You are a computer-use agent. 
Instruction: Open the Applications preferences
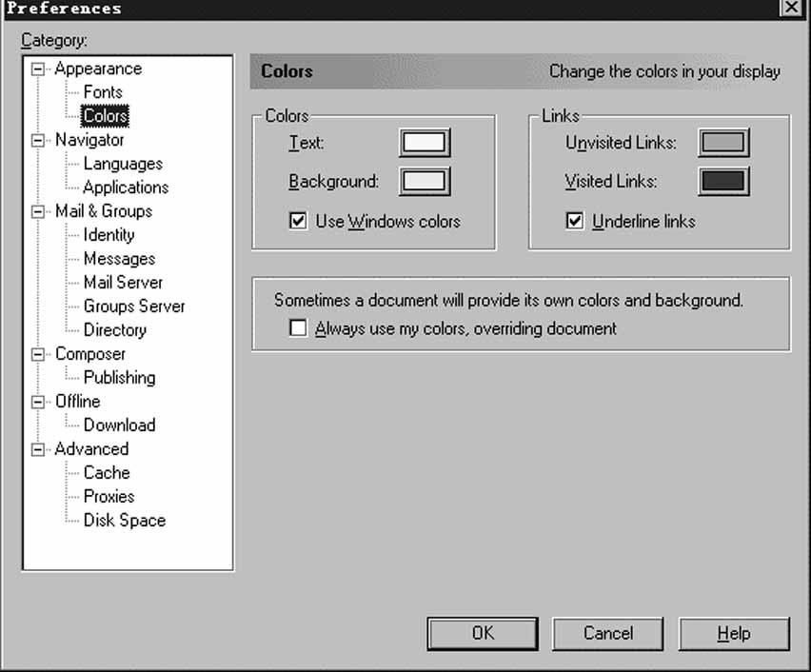click(x=126, y=188)
